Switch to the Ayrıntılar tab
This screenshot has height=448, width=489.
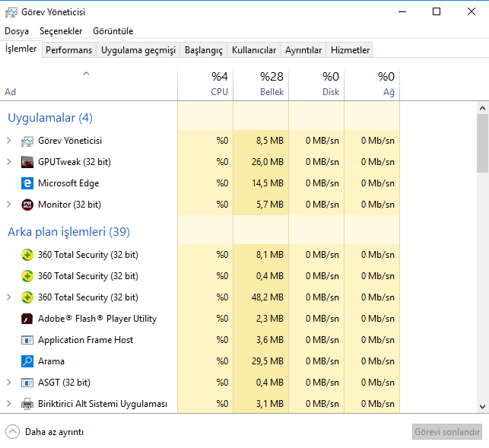point(303,50)
